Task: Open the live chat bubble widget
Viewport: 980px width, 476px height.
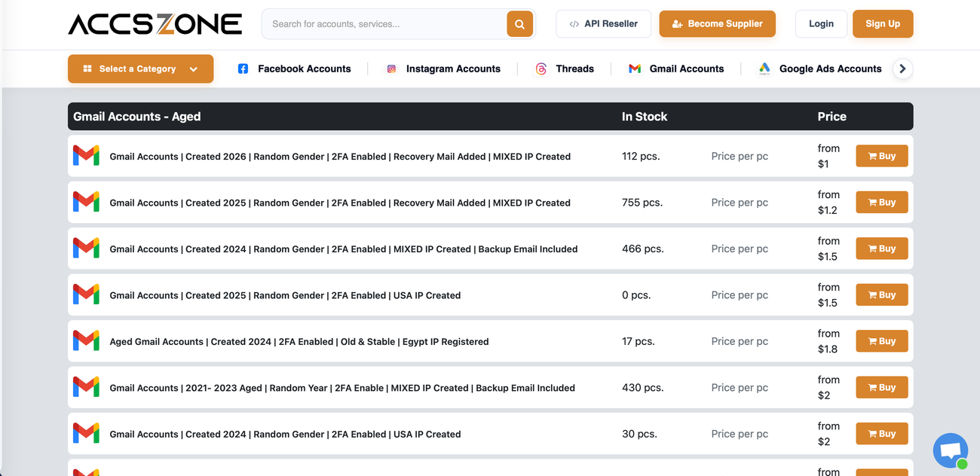Action: click(x=951, y=450)
